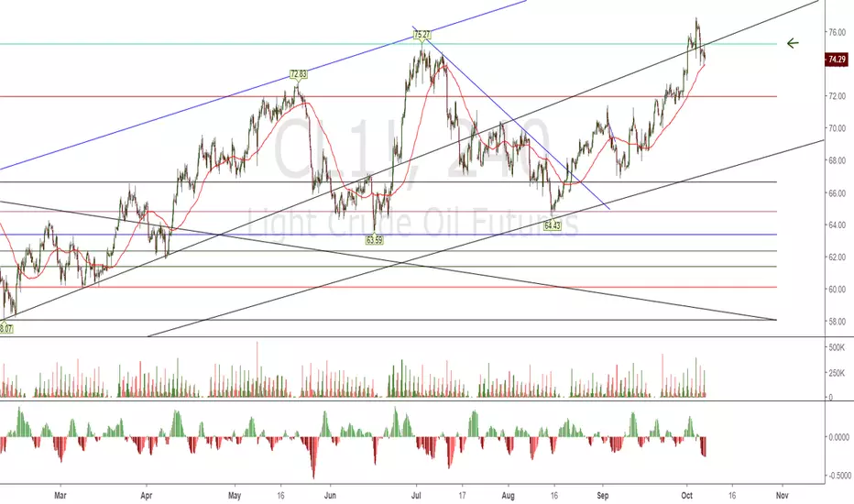The height and width of the screenshot is (504, 854).
Task: Click the May date label
Action: [x=235, y=495]
